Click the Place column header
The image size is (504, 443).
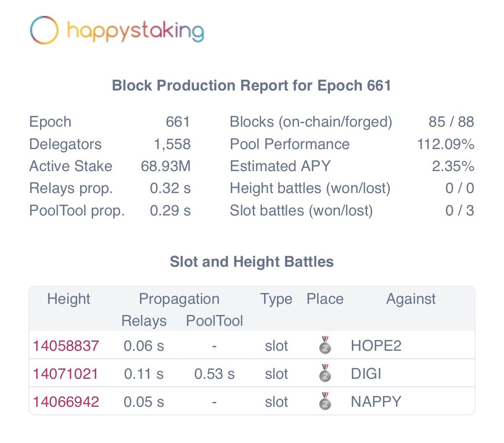325,299
